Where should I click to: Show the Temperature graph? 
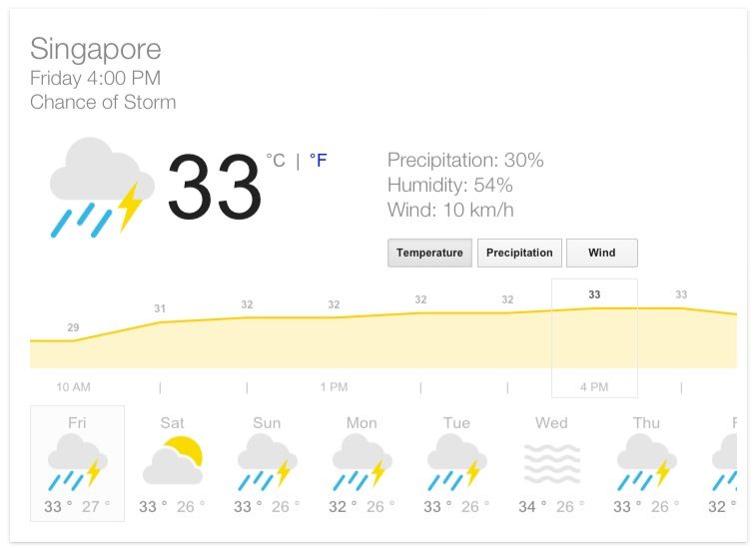(x=429, y=253)
